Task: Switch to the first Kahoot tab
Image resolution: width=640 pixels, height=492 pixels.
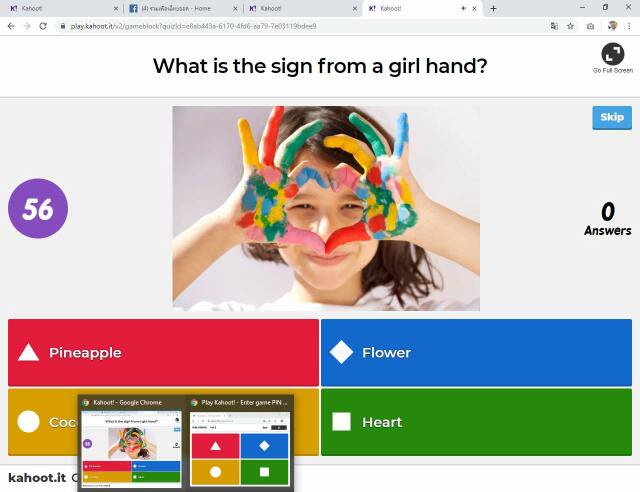Action: click(63, 8)
